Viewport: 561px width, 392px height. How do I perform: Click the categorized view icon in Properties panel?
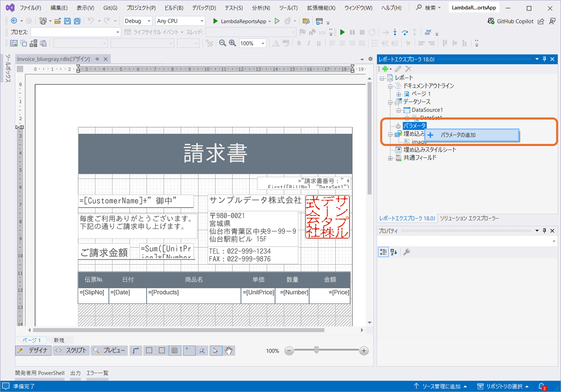(x=383, y=252)
